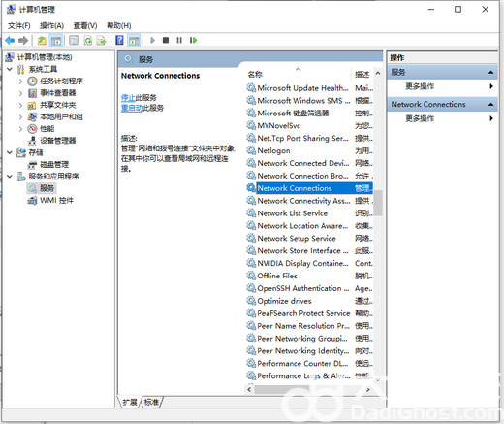
Task: Click the vertical scrollbar thumb in services list
Action: (378, 203)
